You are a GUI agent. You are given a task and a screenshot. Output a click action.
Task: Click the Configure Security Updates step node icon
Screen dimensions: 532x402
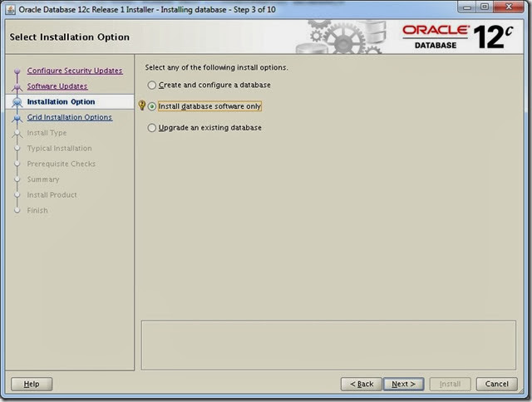pyautogui.click(x=17, y=71)
